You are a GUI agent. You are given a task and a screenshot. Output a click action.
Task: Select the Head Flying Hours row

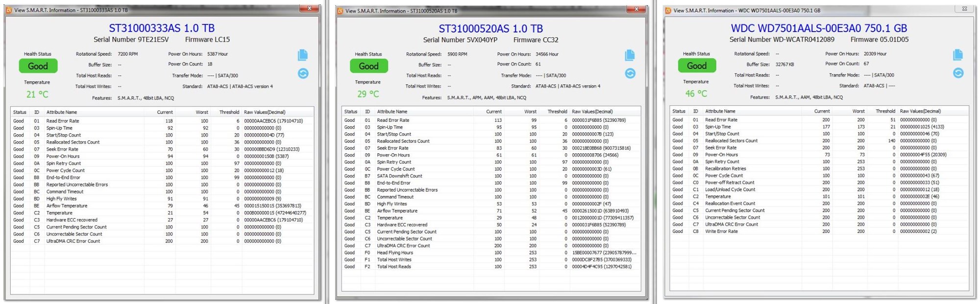tap(491, 253)
